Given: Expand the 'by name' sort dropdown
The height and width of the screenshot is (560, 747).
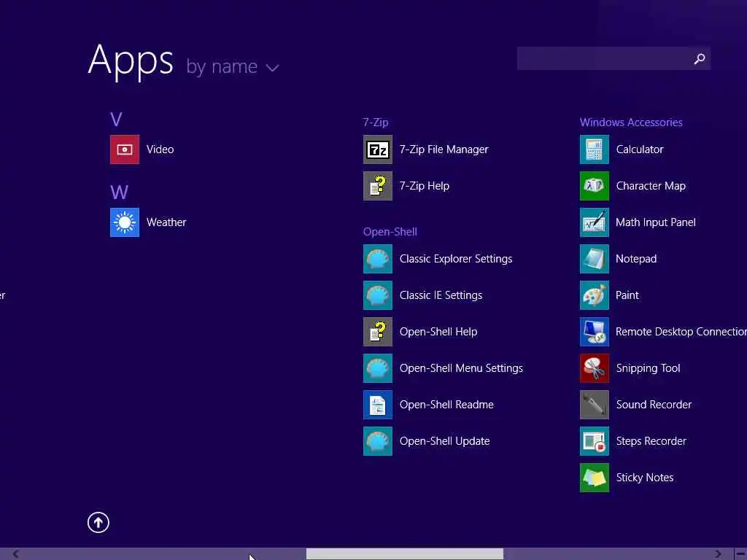Looking at the screenshot, I should click(233, 67).
